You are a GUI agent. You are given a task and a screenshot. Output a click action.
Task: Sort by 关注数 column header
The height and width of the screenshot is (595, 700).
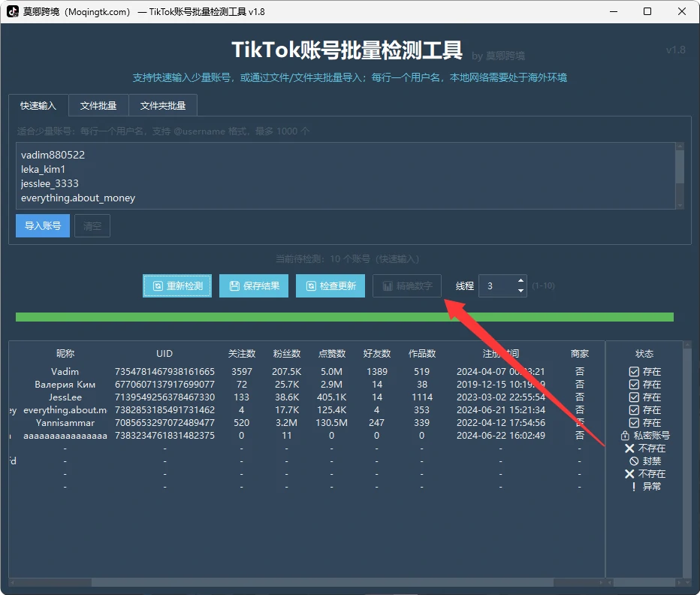tap(242, 354)
